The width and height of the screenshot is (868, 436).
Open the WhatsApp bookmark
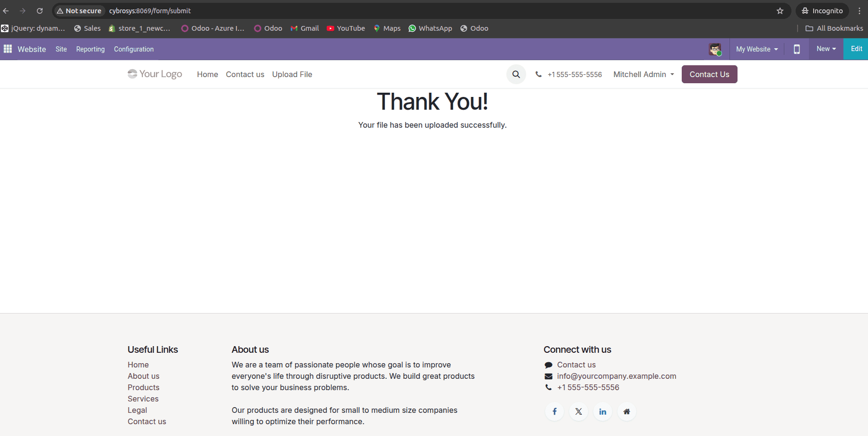430,28
